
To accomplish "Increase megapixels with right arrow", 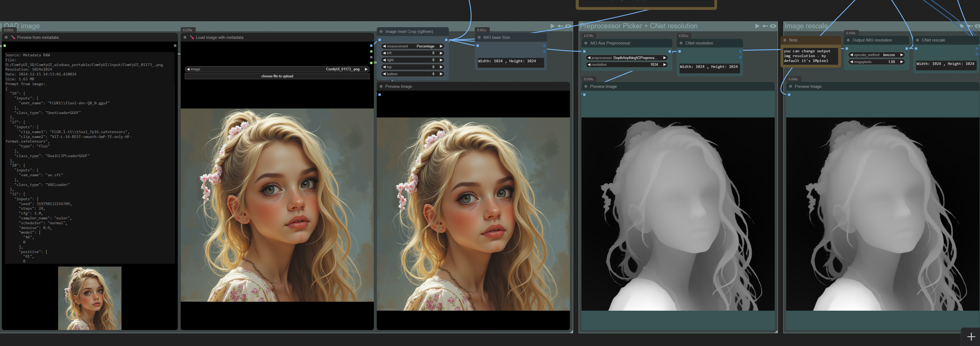I will tap(902, 62).
